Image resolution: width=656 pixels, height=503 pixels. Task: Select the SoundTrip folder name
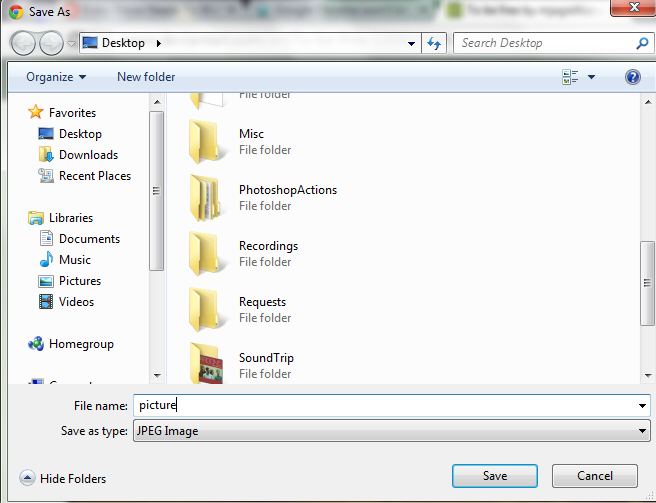tap(266, 358)
